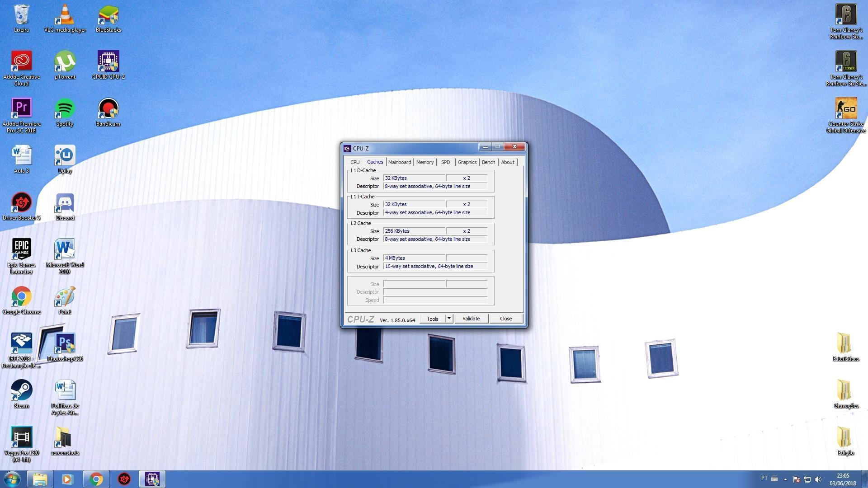Open the Edição folder
Image resolution: width=868 pixels, height=488 pixels.
pos(846,441)
